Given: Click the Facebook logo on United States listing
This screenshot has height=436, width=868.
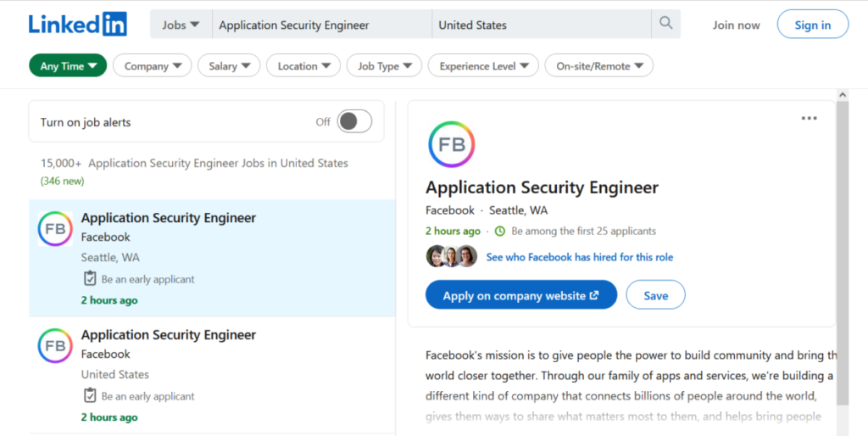Looking at the screenshot, I should [55, 346].
